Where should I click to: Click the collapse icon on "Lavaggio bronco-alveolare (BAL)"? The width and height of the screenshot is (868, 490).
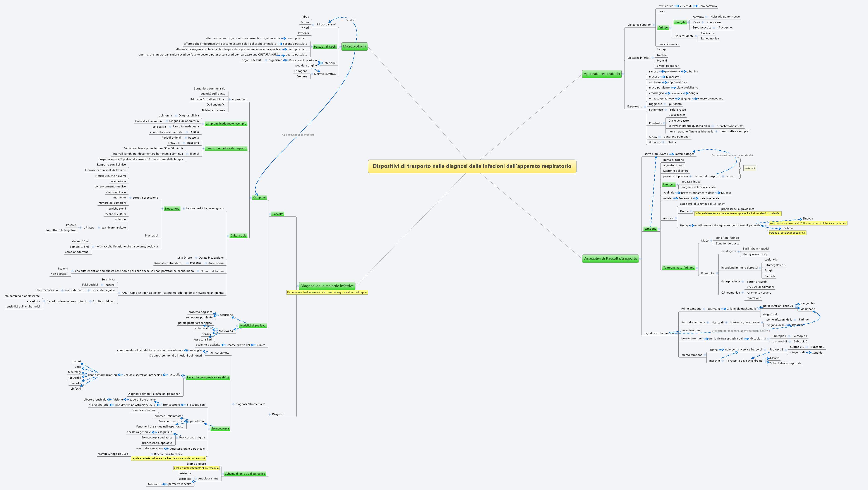point(185,378)
